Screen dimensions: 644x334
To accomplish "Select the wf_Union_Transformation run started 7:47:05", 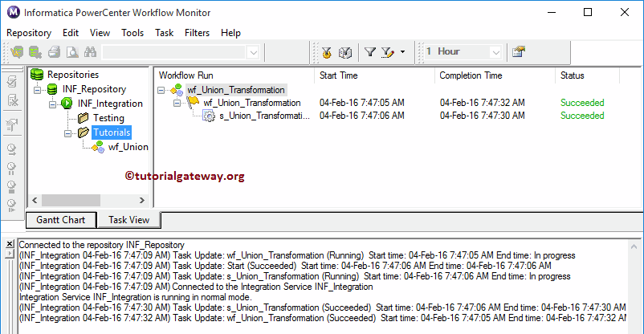I will [x=252, y=103].
